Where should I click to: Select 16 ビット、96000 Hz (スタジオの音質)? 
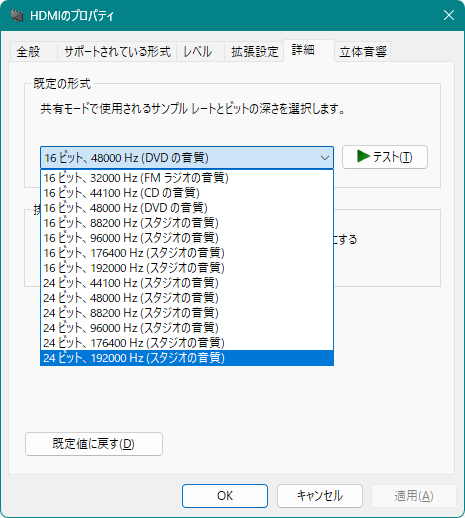[187, 238]
